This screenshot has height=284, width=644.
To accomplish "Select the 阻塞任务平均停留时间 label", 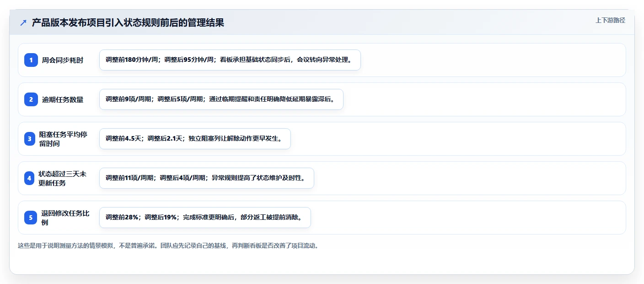I will (x=63, y=139).
